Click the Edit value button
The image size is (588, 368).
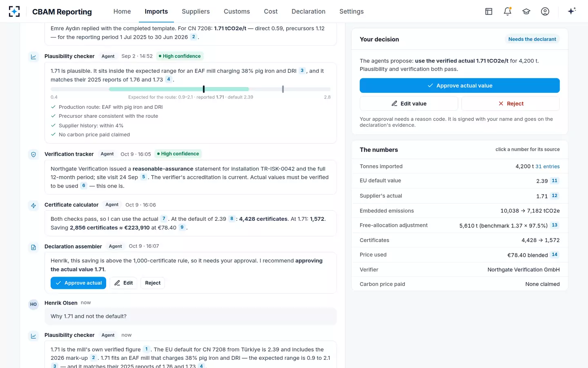409,103
